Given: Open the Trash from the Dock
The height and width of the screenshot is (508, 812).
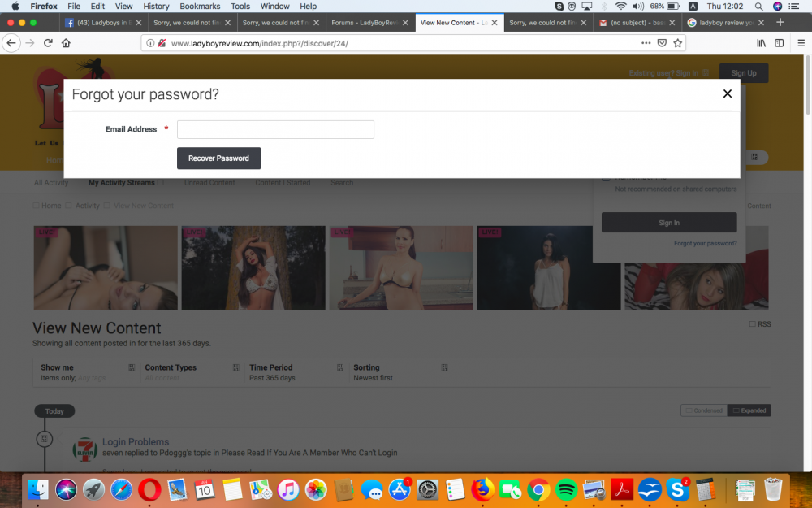Looking at the screenshot, I should [773, 489].
